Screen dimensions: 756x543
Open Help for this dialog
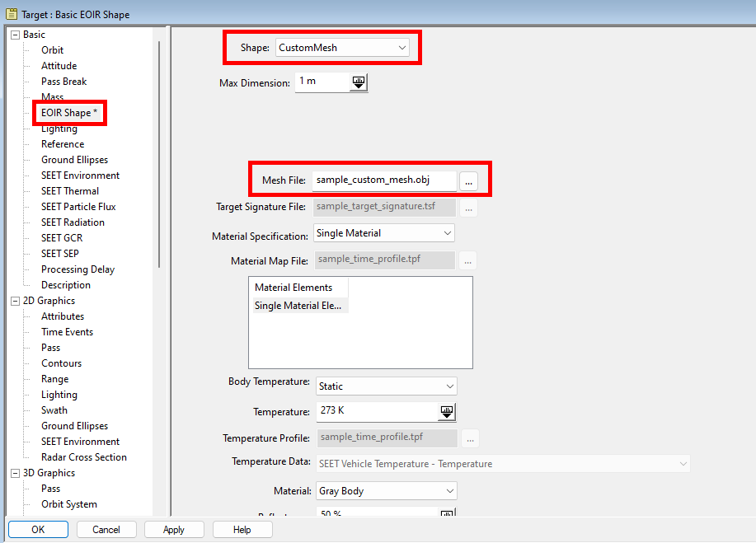pyautogui.click(x=242, y=529)
